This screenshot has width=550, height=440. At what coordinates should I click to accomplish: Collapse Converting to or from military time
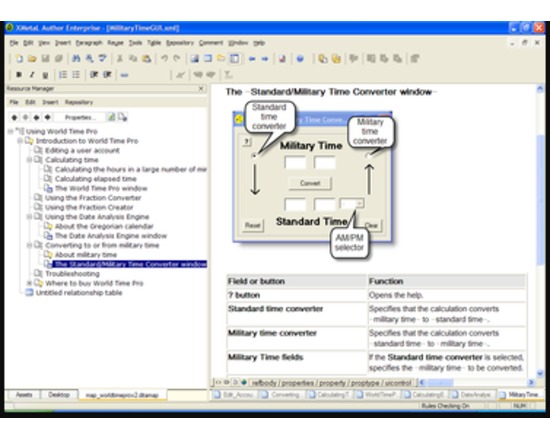point(29,245)
